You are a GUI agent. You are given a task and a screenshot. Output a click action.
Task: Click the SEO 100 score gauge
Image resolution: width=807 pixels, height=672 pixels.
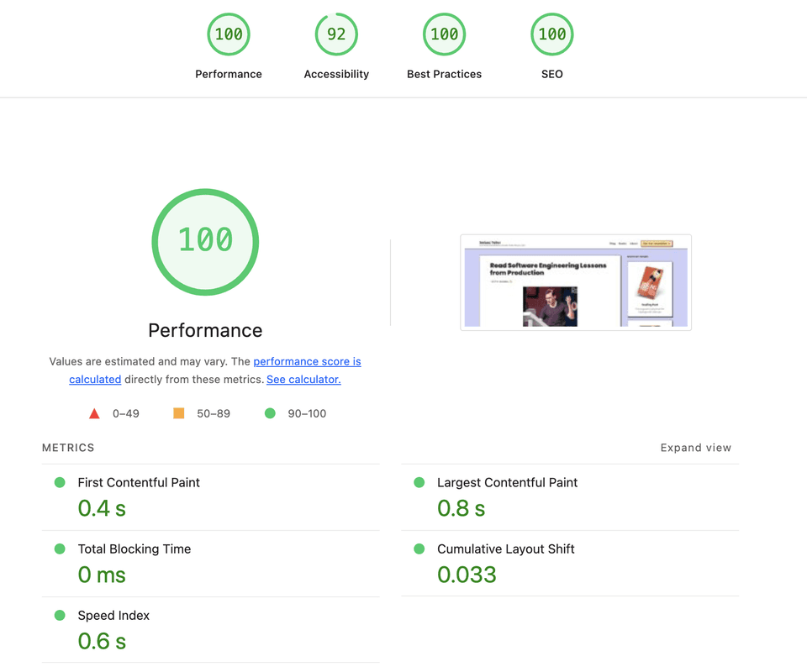pos(552,34)
